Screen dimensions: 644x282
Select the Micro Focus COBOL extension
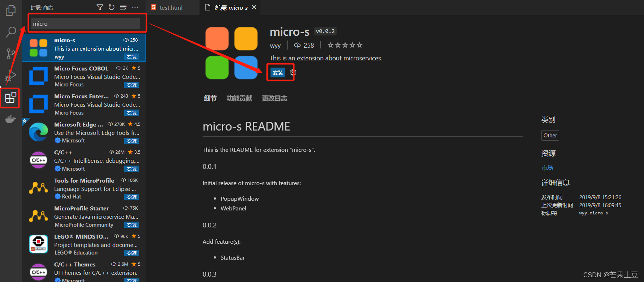coord(84,76)
